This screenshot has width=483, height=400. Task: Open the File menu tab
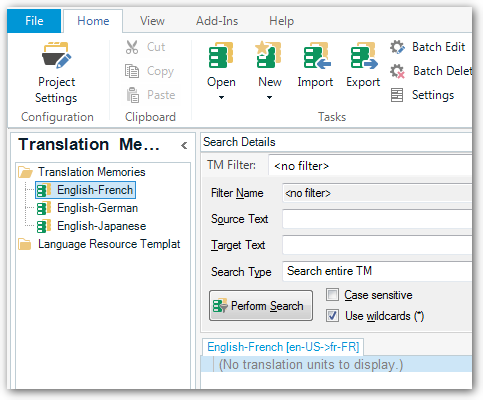coord(34,21)
